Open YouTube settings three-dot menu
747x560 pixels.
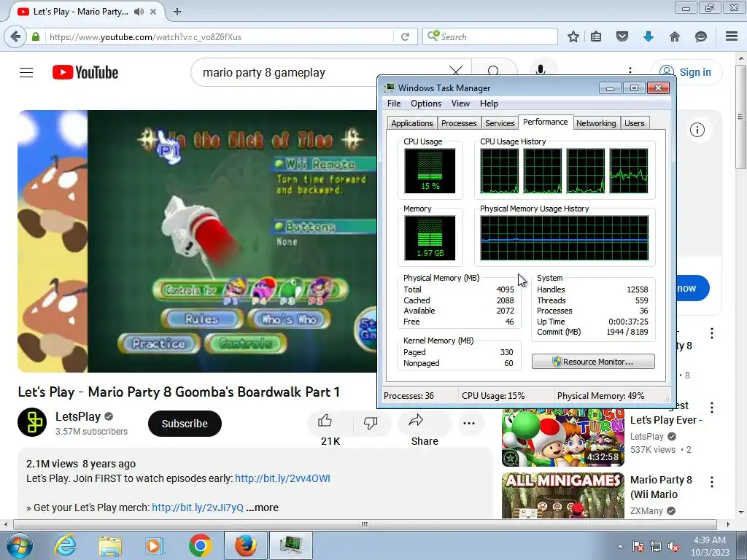click(630, 71)
